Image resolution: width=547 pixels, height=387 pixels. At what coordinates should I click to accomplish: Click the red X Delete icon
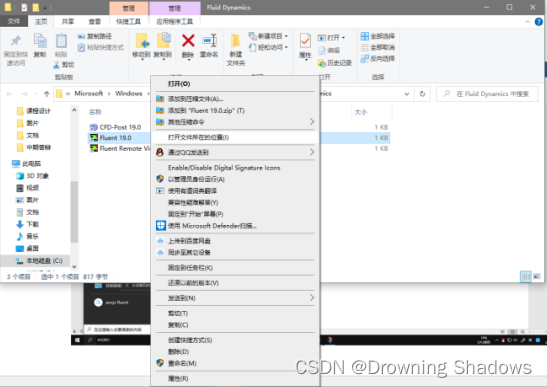188,41
